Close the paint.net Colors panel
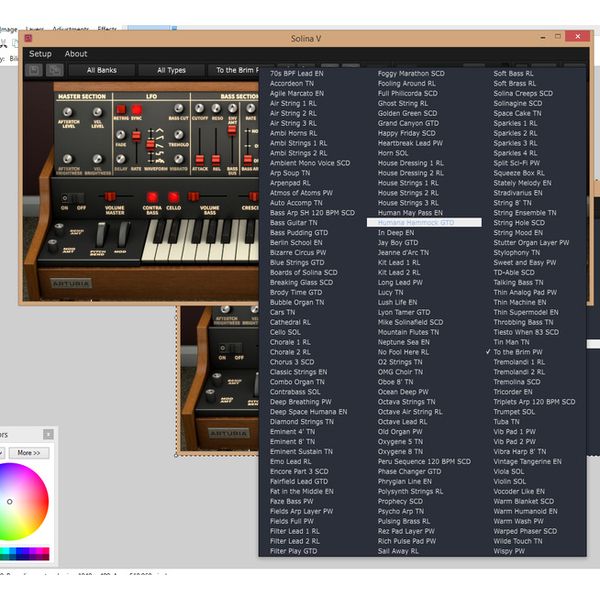This screenshot has height=600, width=600. coord(48,434)
